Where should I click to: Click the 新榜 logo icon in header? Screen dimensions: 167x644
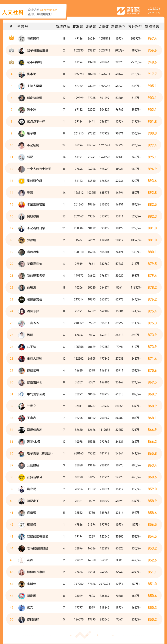click(x=121, y=11)
